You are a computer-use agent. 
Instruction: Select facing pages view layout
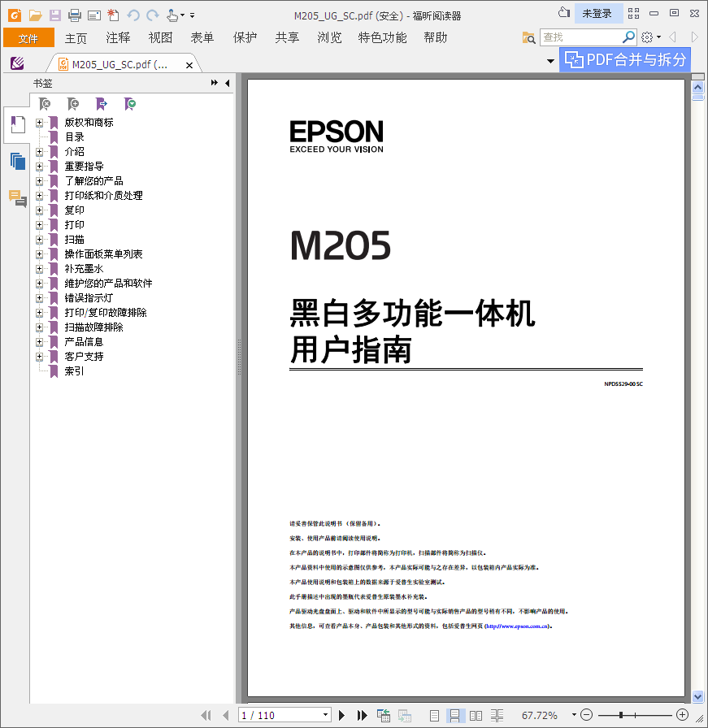click(476, 716)
